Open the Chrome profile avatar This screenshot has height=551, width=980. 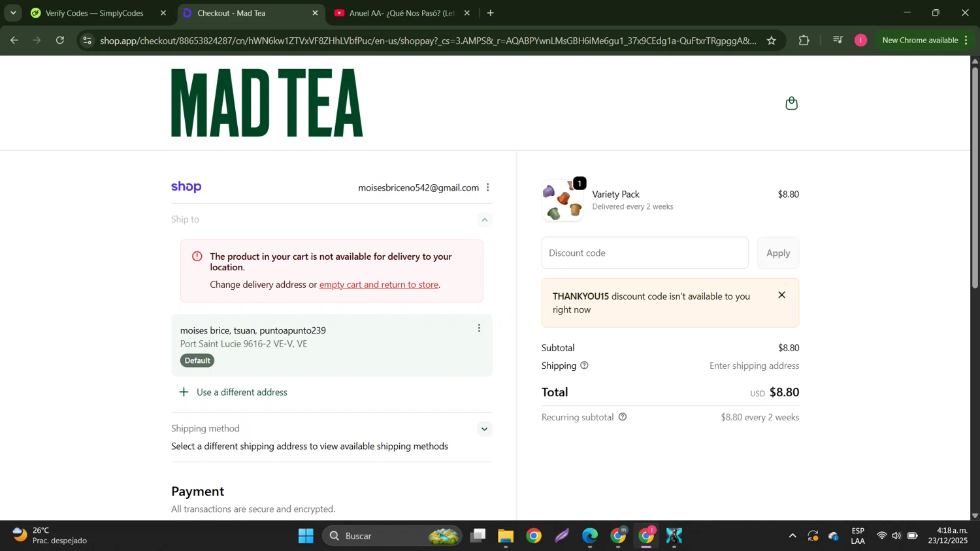[861, 40]
